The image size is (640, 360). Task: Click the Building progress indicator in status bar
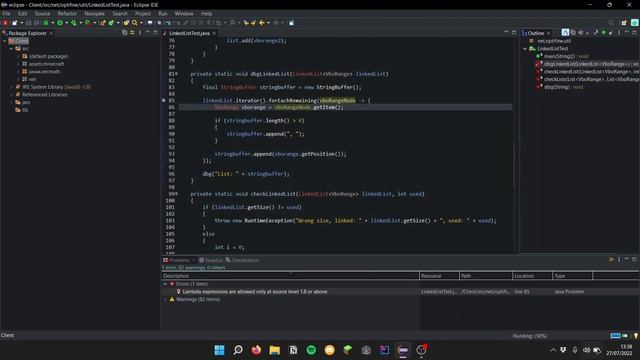530,336
